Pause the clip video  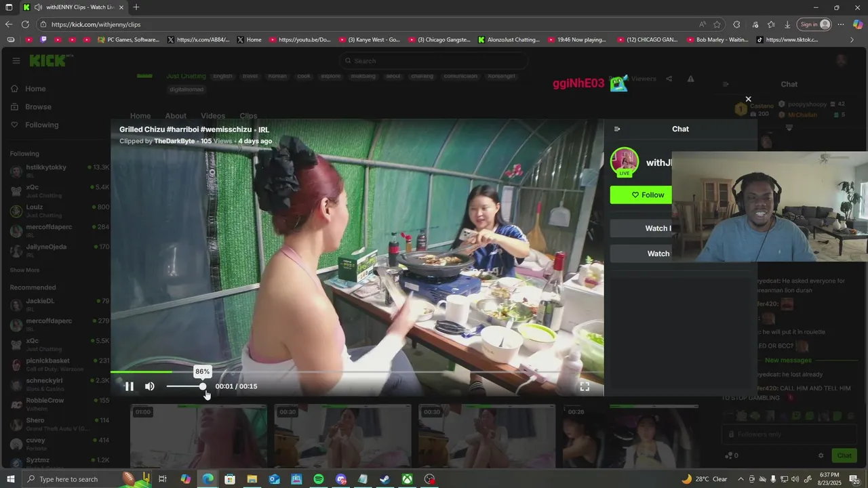pyautogui.click(x=129, y=386)
